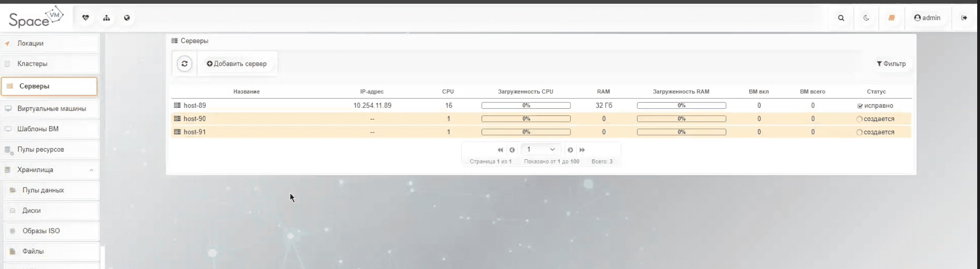Viewport: 980px width, 269px height.
Task: Go to the next page arrow
Action: (570, 150)
